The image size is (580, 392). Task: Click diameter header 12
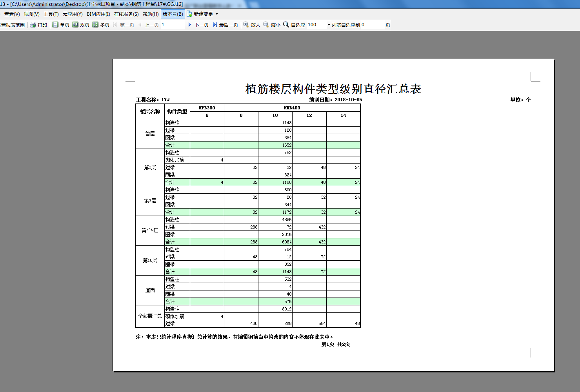point(309,115)
